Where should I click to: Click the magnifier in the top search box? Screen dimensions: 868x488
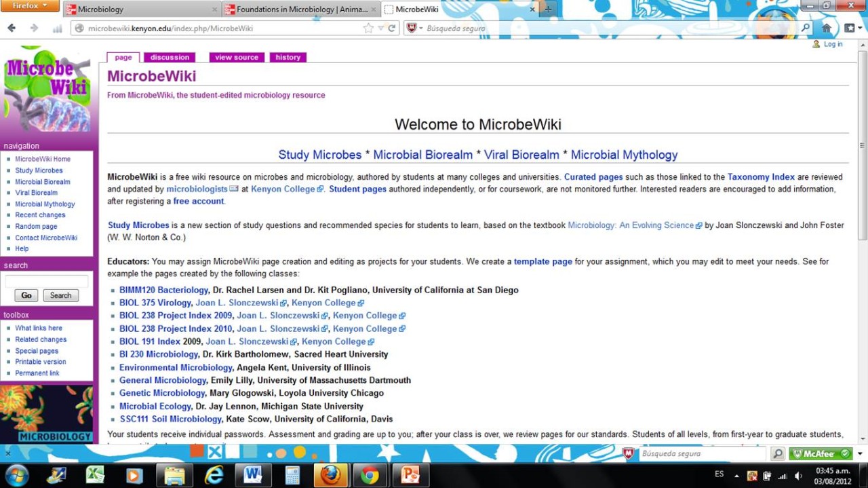pos(806,29)
